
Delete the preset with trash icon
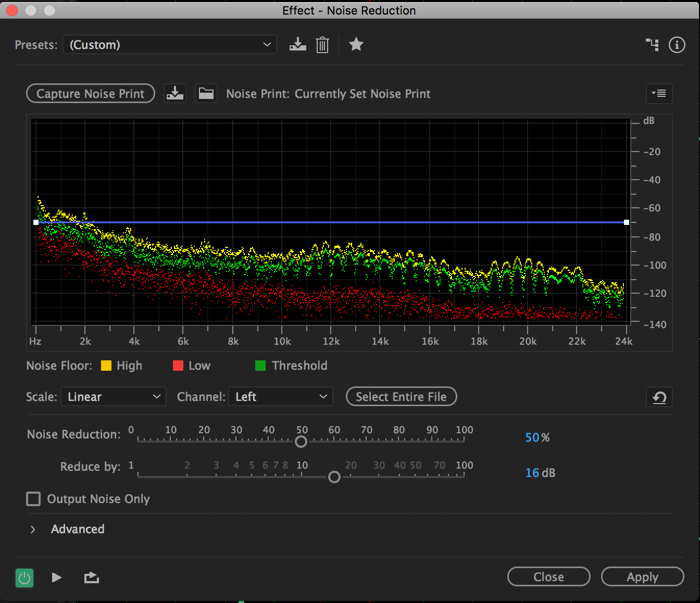[322, 45]
